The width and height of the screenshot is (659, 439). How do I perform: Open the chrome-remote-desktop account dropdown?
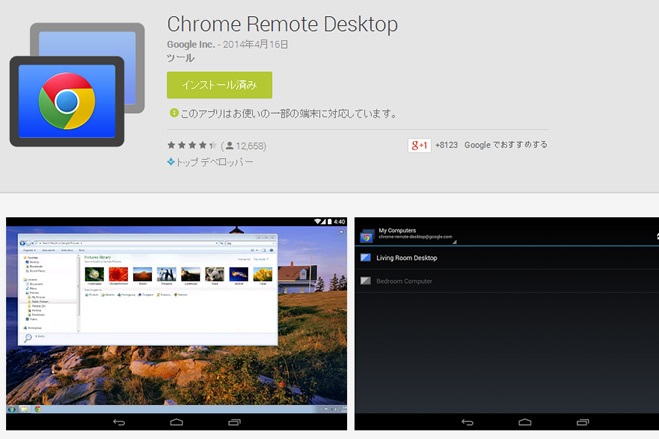(416, 237)
